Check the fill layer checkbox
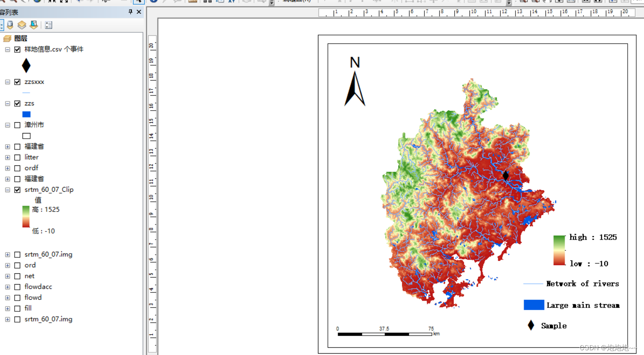 click(x=17, y=308)
